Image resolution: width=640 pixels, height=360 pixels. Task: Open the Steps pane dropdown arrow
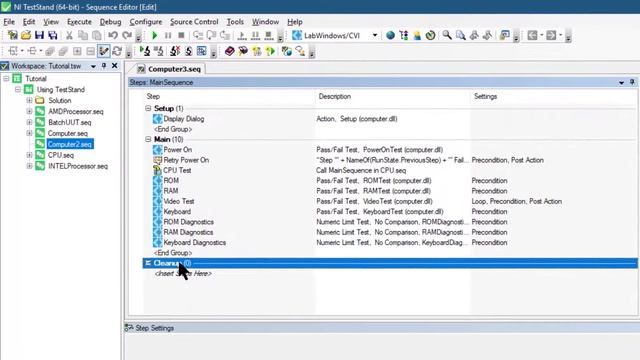pos(621,82)
